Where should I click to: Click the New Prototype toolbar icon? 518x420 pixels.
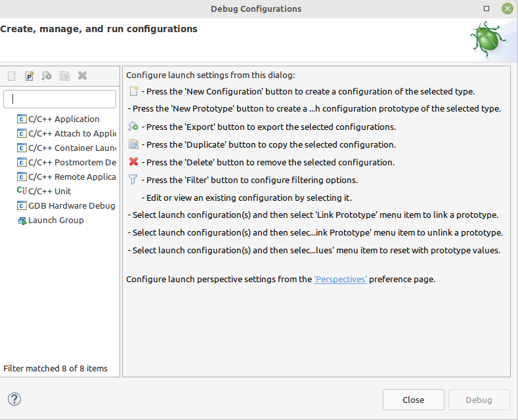click(30, 75)
